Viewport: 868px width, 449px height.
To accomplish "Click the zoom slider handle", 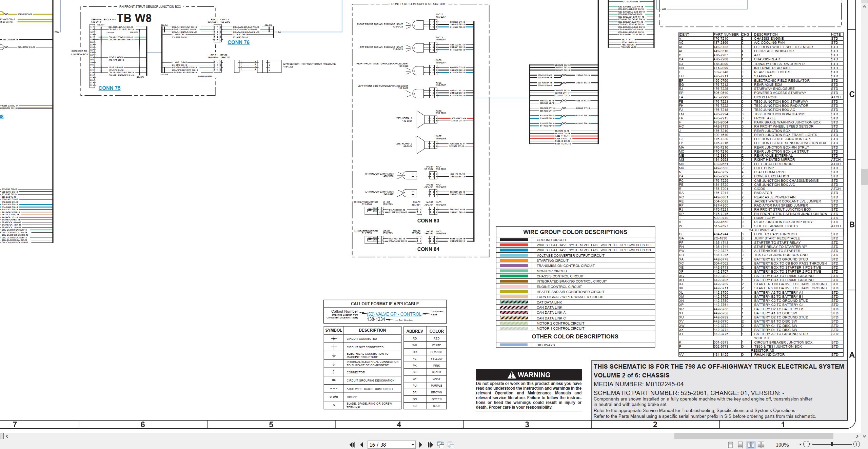I will tap(832, 444).
